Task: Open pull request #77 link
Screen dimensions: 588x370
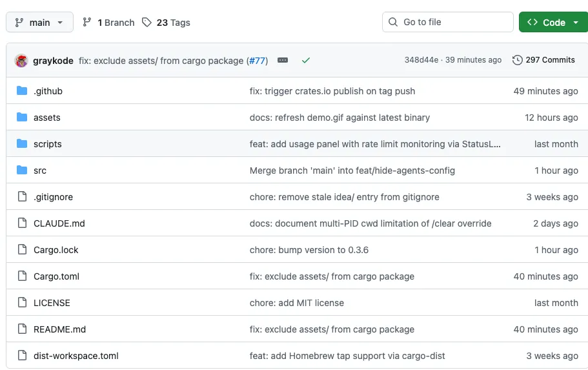Action: click(258, 60)
